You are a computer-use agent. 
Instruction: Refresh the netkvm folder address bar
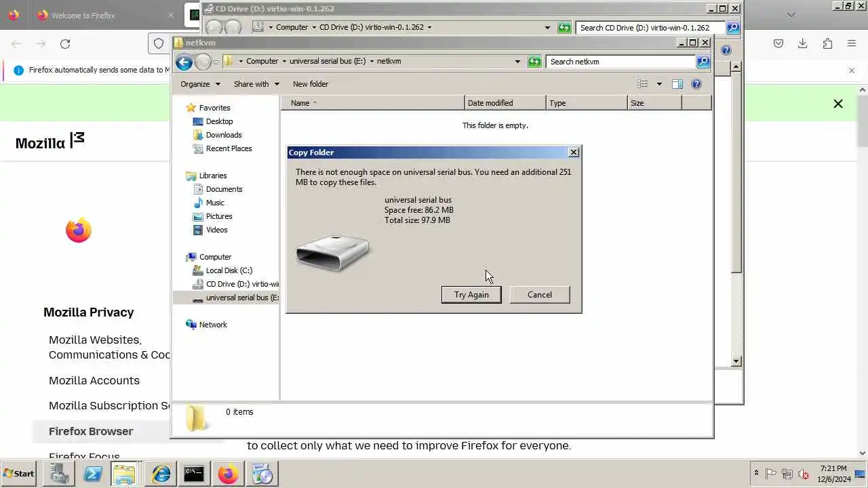click(x=534, y=62)
